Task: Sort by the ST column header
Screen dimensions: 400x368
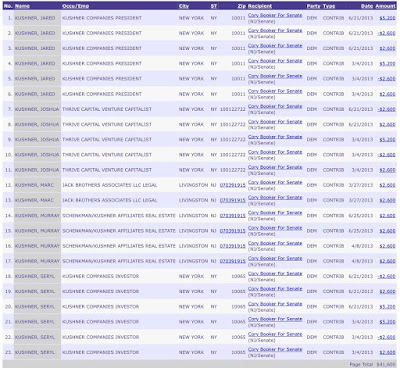Action: point(214,6)
